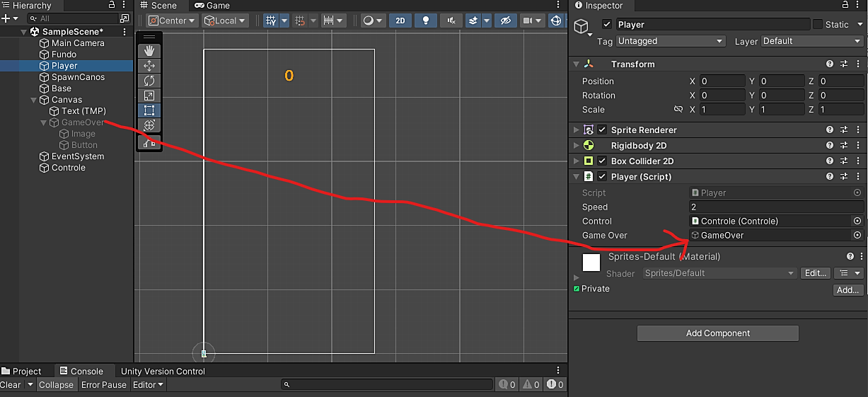
Task: Collapse the Transform component foldout
Action: [x=577, y=64]
